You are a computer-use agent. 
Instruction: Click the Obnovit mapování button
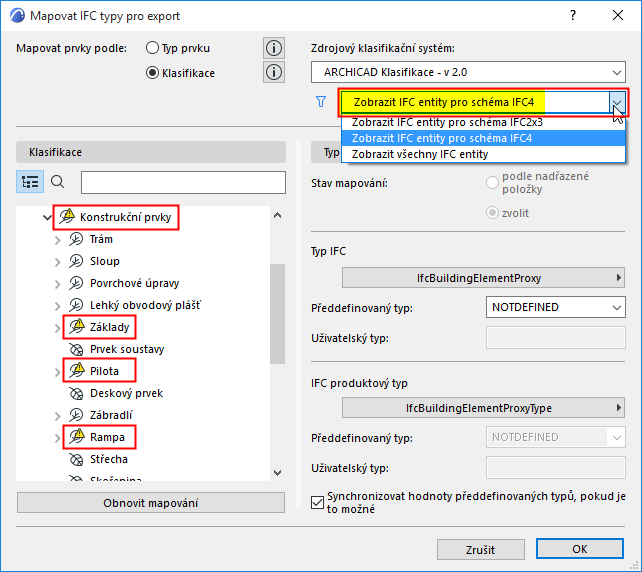click(151, 503)
